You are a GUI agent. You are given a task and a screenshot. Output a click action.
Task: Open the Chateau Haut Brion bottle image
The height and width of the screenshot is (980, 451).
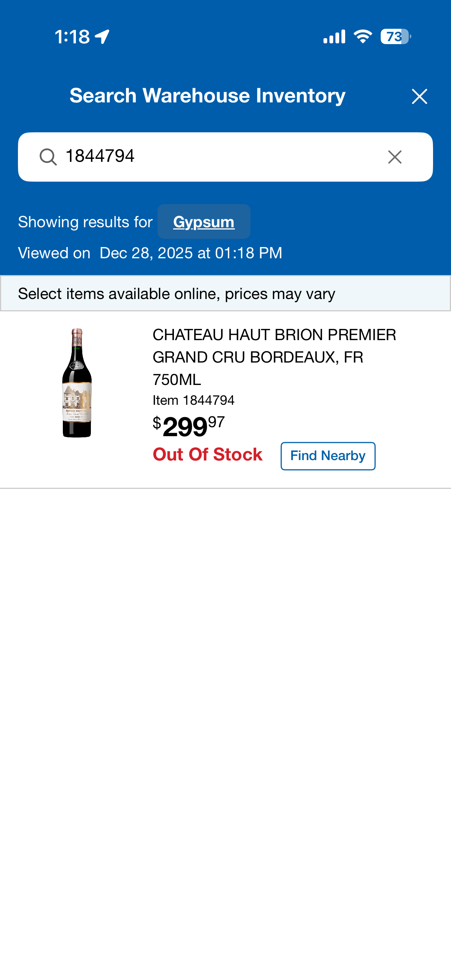[x=77, y=383]
